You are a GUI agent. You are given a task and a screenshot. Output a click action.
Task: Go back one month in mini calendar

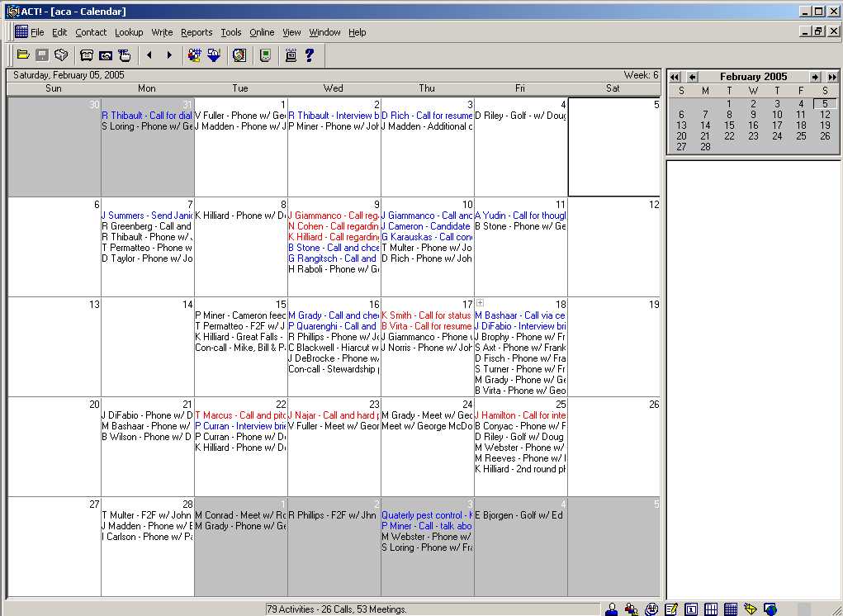(693, 78)
